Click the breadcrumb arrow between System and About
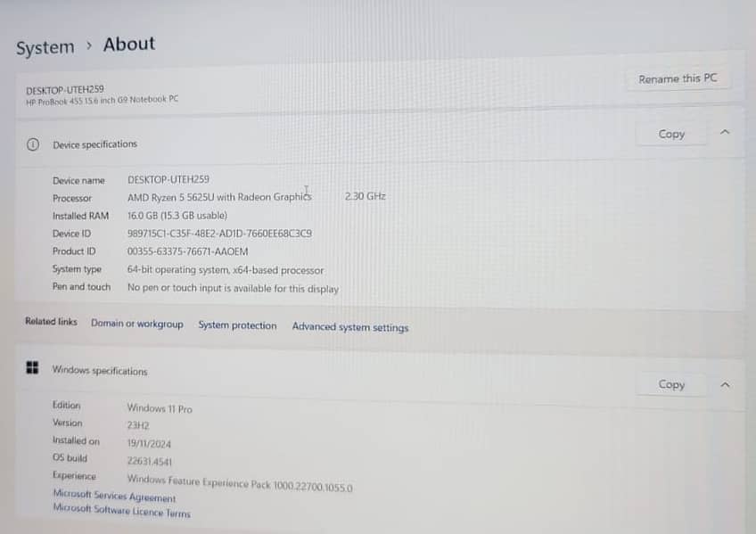Screen dimensions: 756x534 click(89, 45)
